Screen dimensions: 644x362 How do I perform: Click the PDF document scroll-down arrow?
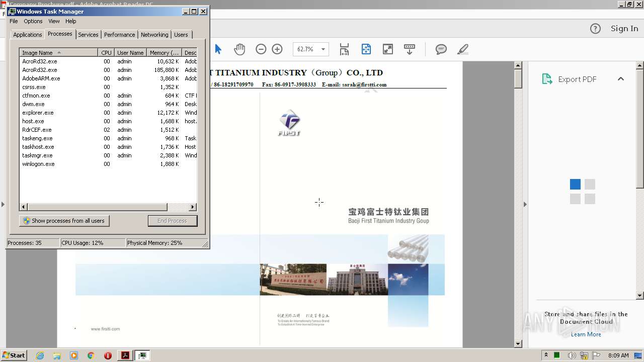tap(518, 344)
